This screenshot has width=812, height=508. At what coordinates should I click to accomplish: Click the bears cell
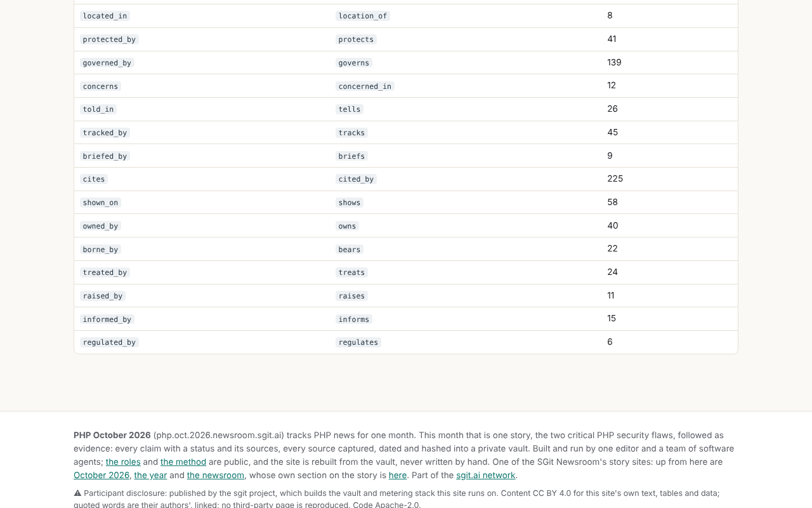point(350,250)
